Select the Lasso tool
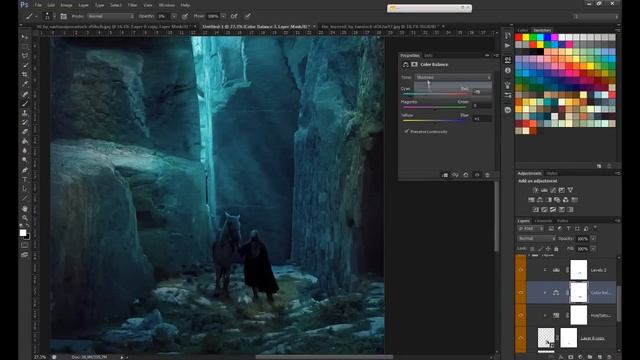This screenshot has height=360, width=640. coord(25,56)
